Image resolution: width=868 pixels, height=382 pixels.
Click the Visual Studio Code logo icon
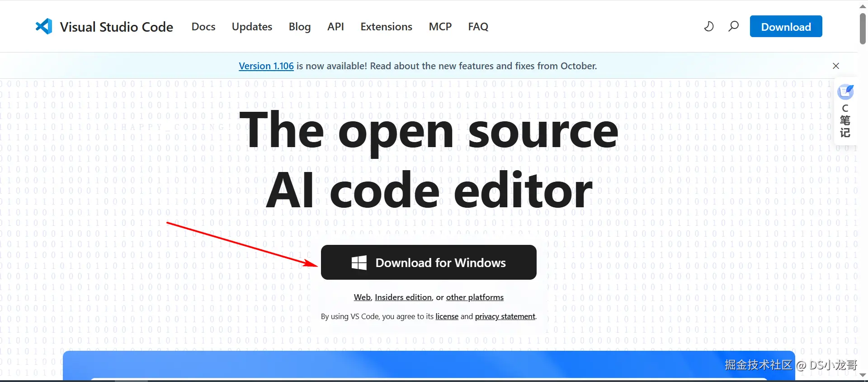(44, 27)
